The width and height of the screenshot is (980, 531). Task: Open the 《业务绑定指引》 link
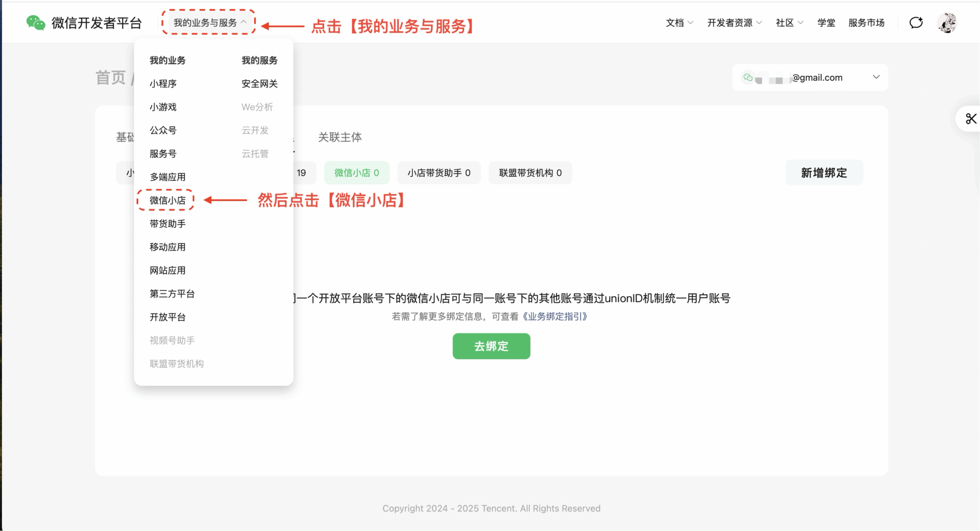pos(555,316)
